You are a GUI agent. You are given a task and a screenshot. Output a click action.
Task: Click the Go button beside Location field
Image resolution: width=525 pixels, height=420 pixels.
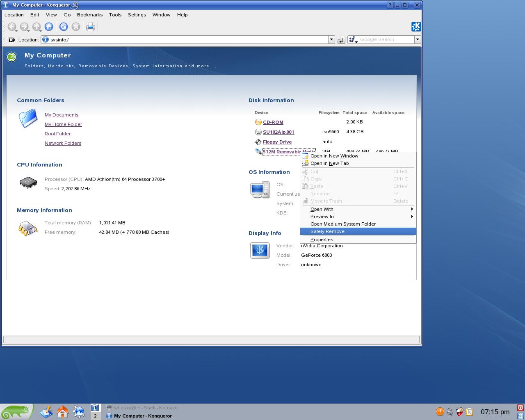click(x=341, y=40)
